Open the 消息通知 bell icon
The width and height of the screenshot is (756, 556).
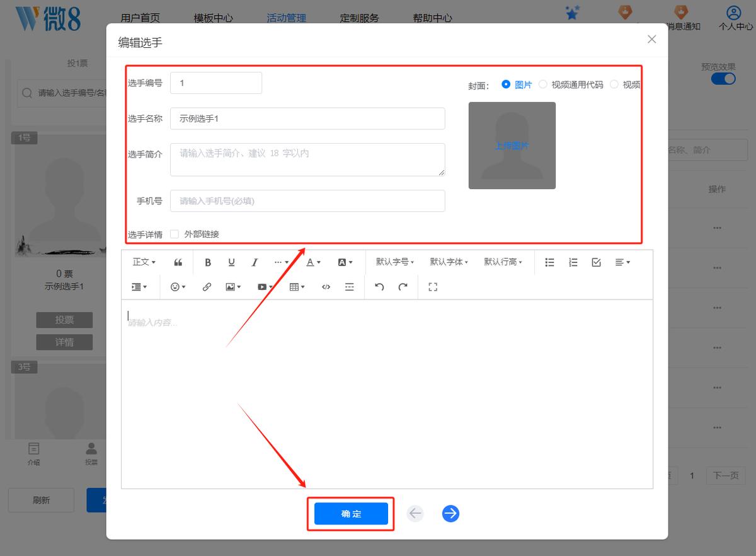(681, 12)
